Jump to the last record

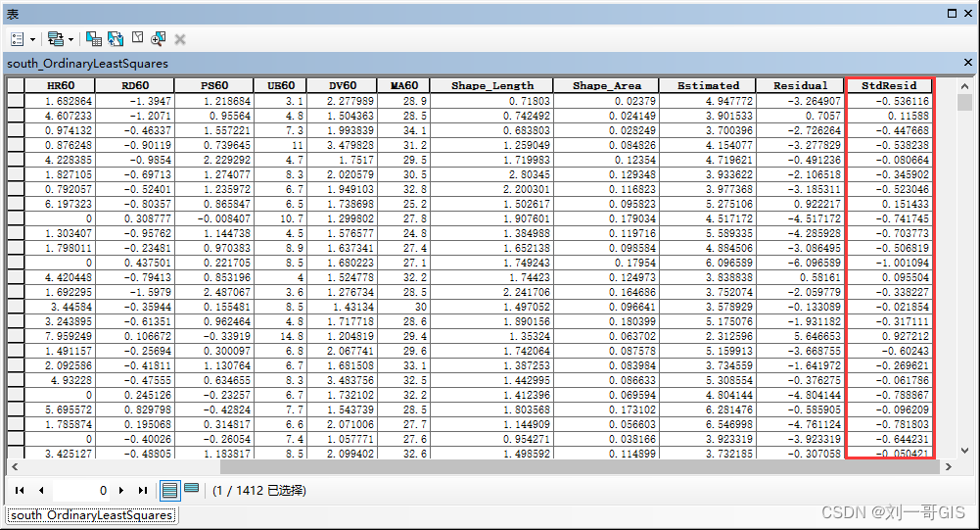[x=143, y=491]
